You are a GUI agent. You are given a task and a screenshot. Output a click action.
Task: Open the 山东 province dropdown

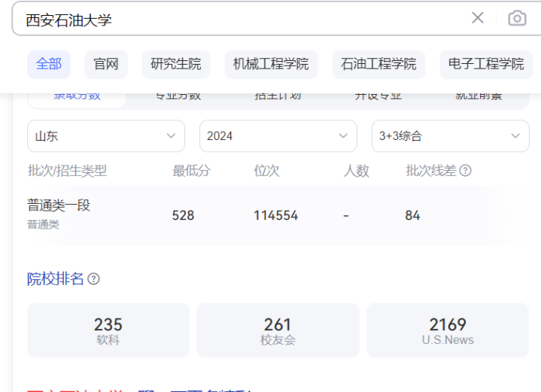(106, 136)
